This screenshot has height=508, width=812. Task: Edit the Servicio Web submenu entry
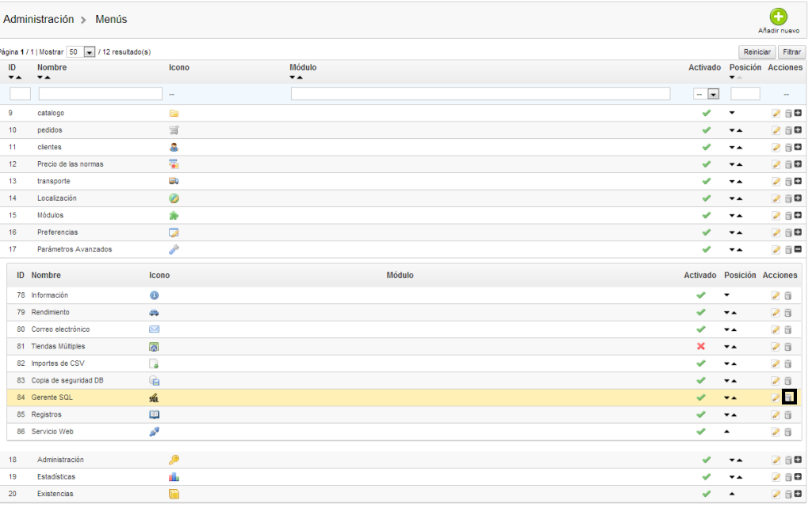click(x=776, y=432)
